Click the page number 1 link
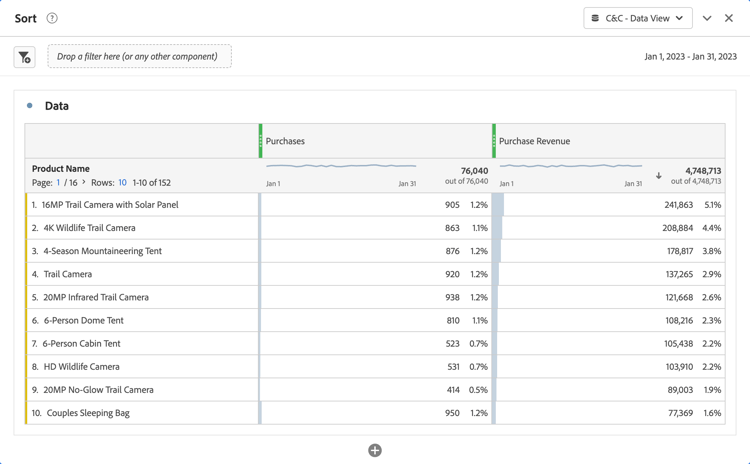The width and height of the screenshot is (750, 464). click(x=59, y=183)
